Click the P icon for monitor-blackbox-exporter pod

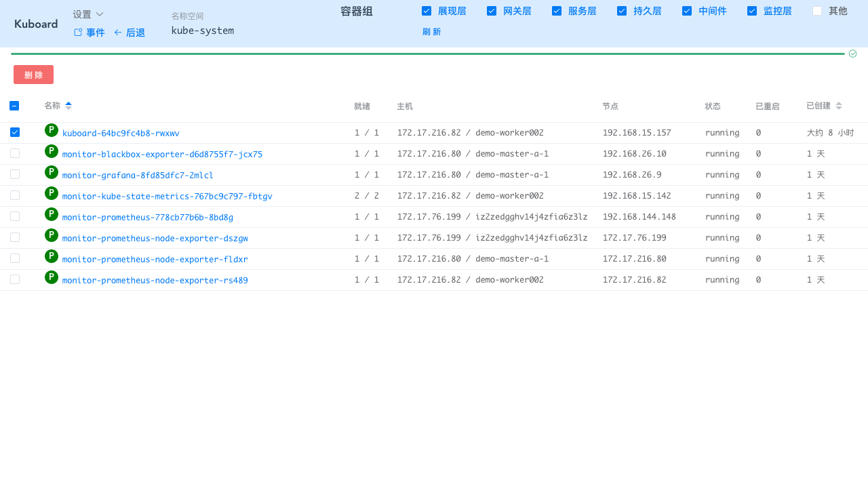pos(51,150)
